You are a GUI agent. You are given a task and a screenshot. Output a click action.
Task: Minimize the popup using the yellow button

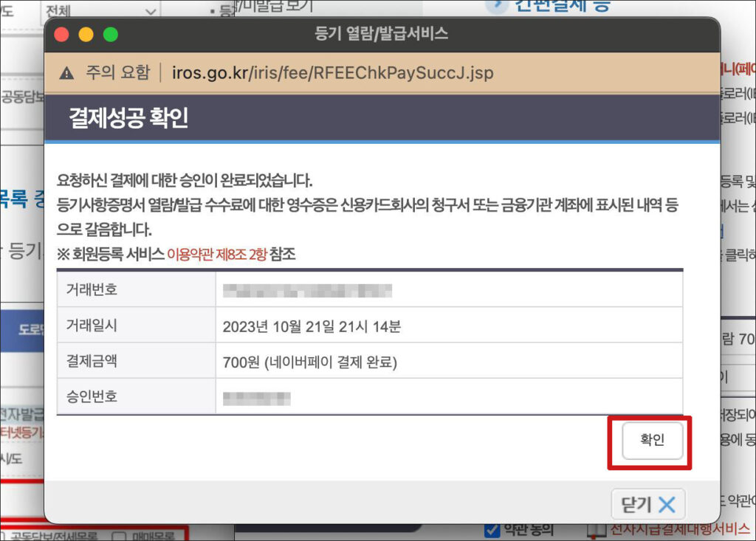click(86, 34)
